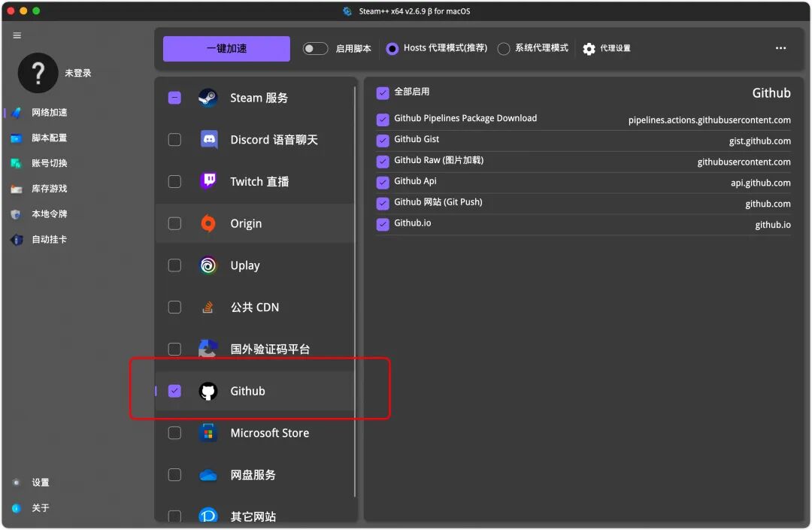Uncheck the Github Api checkbox

click(x=383, y=182)
